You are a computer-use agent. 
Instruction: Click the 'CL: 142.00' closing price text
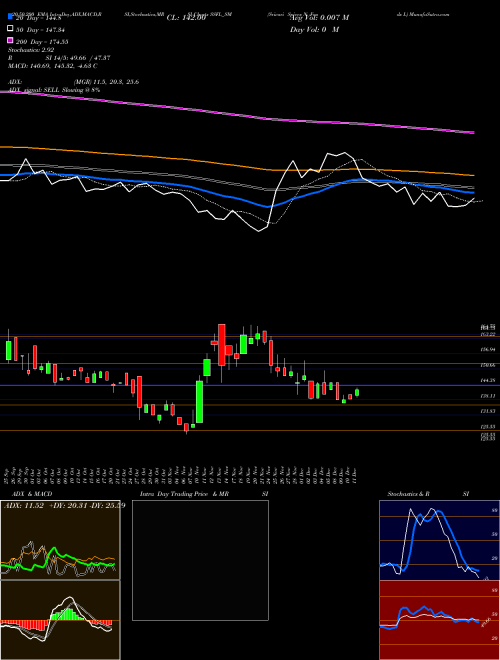pos(186,18)
